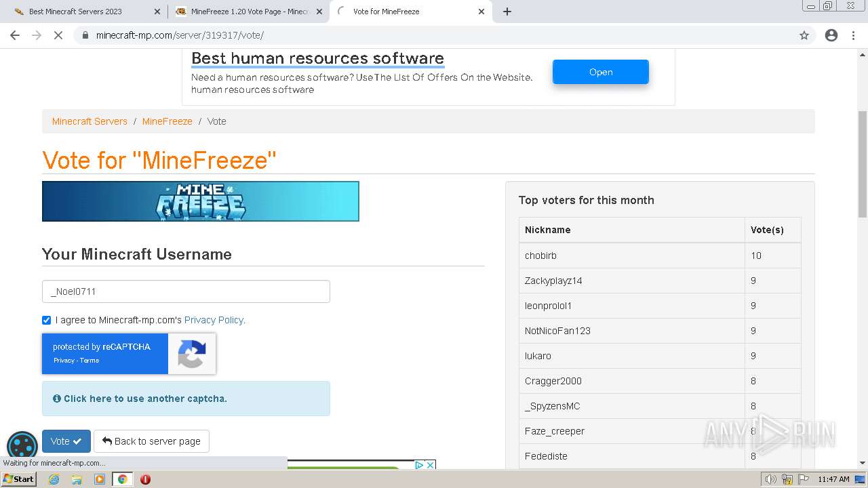Submit with the Vote button
This screenshot has height=488, width=868.
(66, 441)
